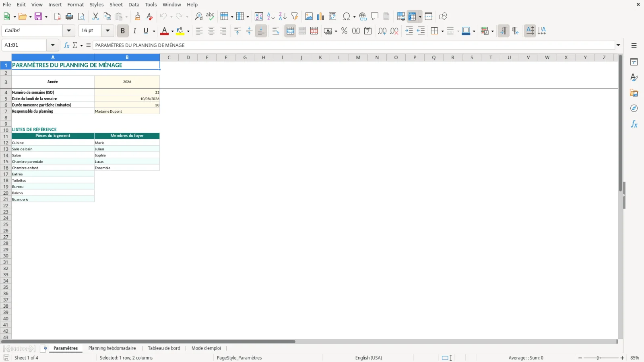Image resolution: width=644 pixels, height=362 pixels.
Task: Click the zoom out minus button
Action: 580,358
